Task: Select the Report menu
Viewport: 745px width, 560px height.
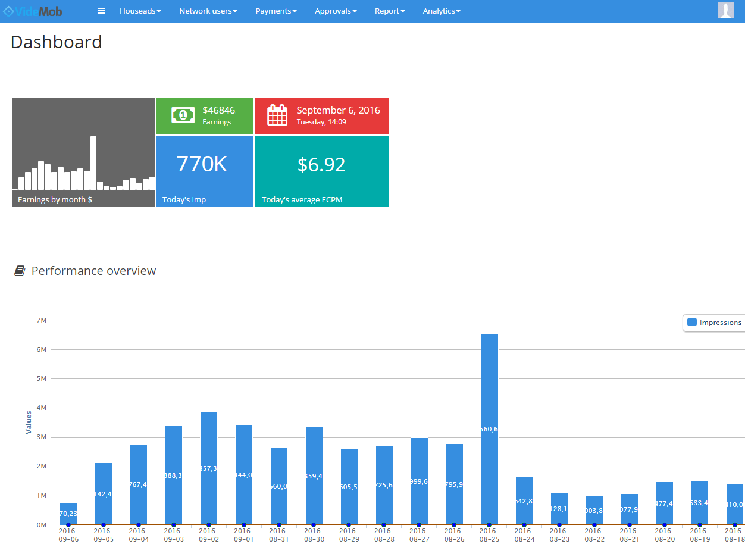Action: 390,11
